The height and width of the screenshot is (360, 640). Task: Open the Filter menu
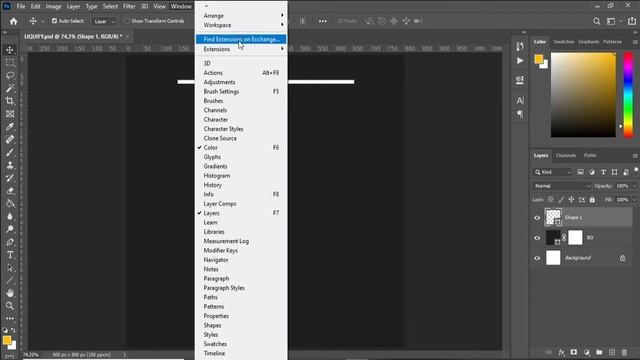pos(129,7)
